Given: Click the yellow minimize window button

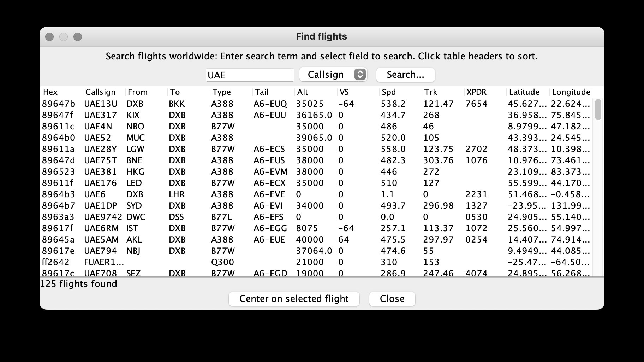Looking at the screenshot, I should [x=64, y=37].
